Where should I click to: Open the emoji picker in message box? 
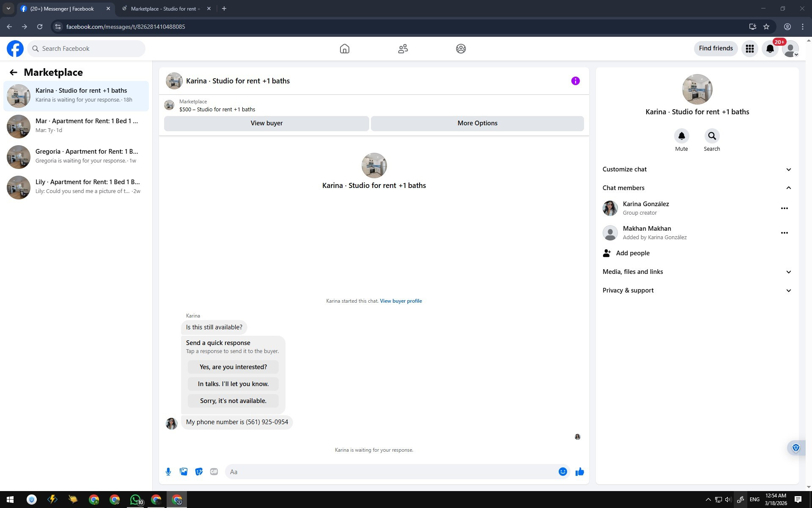click(x=563, y=472)
